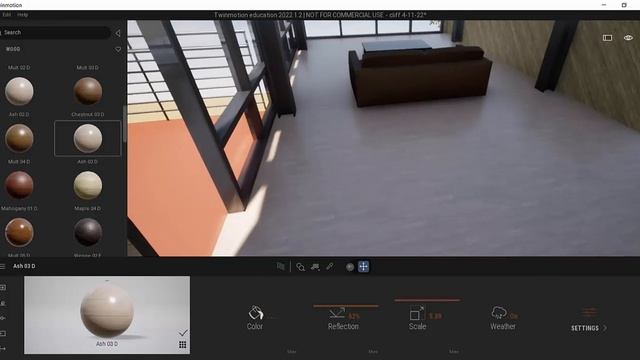Open the Export arrow icon in left dock
This screenshot has height=360, width=640.
[x=3, y=348]
